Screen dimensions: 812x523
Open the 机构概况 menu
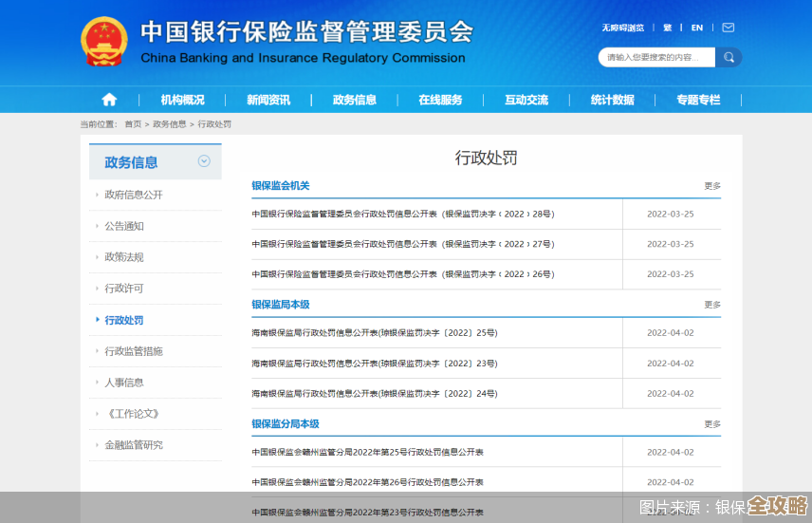tap(182, 100)
